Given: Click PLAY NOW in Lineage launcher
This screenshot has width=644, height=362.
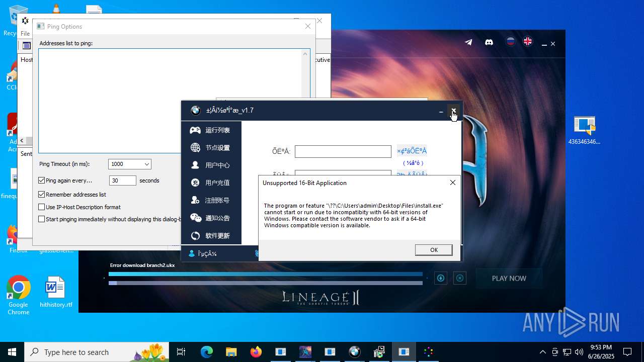Looking at the screenshot, I should point(509,278).
